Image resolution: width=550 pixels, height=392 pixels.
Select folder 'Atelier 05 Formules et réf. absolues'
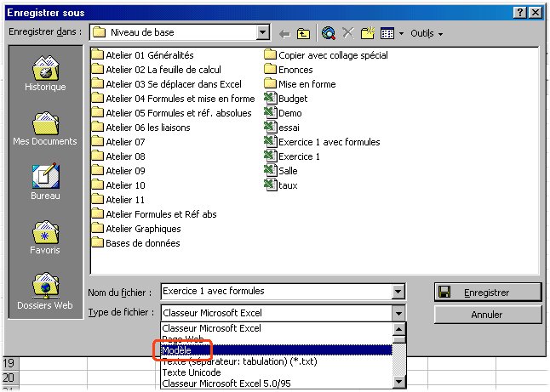pos(171,113)
